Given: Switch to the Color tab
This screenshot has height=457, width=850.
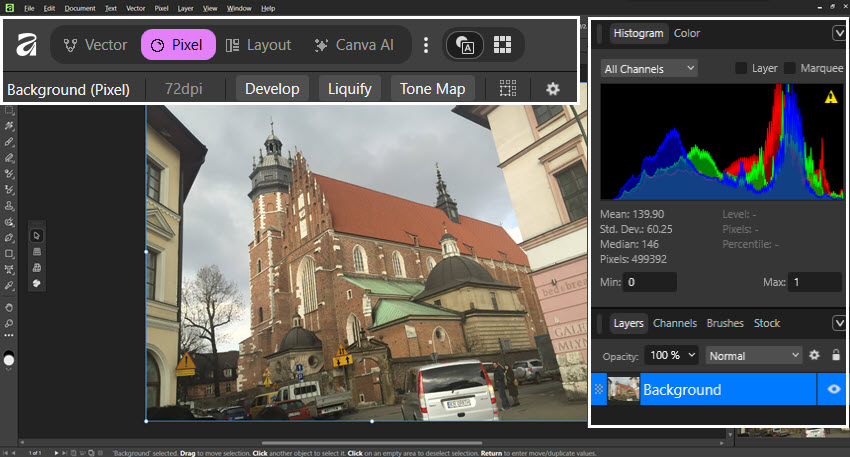Looking at the screenshot, I should pos(687,33).
